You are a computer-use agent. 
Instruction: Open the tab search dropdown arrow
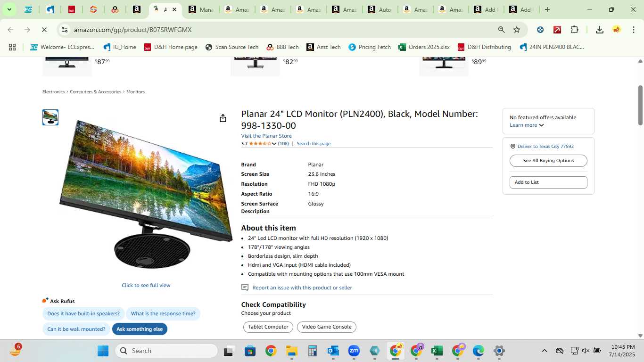click(x=9, y=9)
